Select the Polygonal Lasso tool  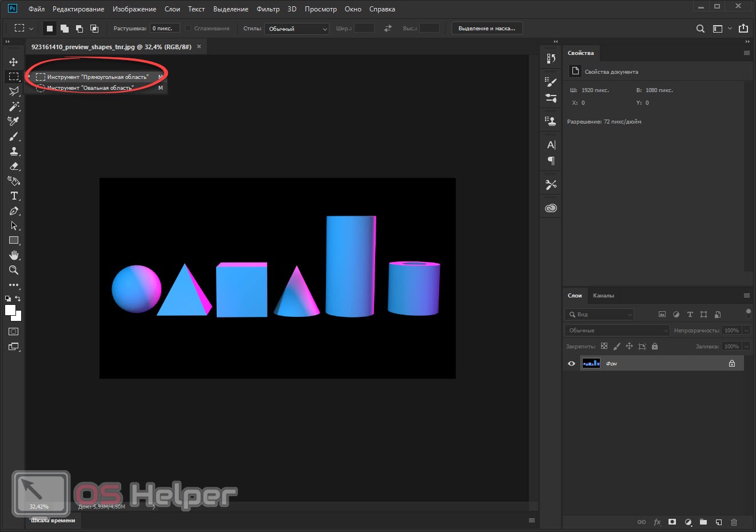tap(14, 92)
